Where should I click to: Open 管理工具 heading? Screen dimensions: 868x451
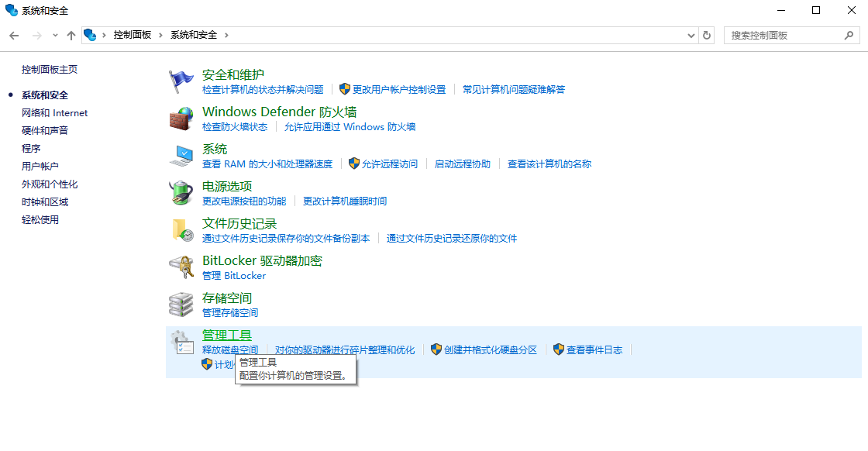227,335
